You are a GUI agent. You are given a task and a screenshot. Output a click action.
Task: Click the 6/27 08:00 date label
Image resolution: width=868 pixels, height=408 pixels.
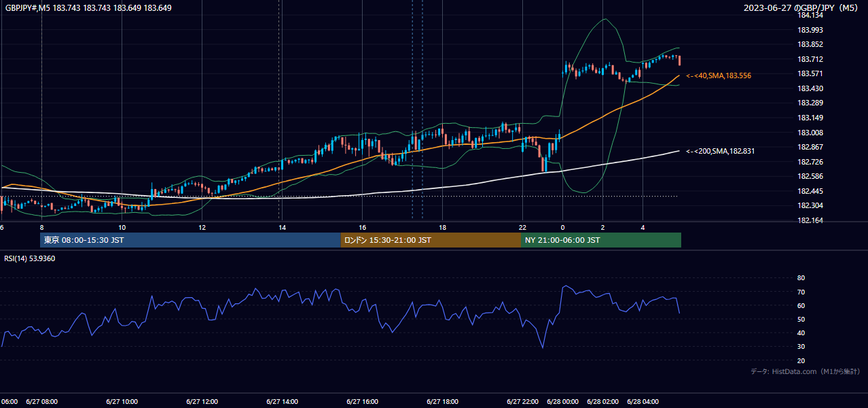pyautogui.click(x=41, y=401)
